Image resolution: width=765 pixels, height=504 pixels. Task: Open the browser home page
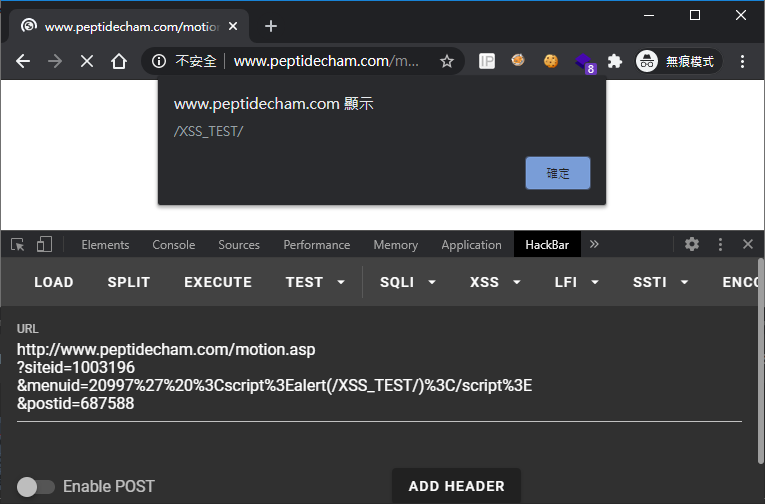pyautogui.click(x=119, y=61)
